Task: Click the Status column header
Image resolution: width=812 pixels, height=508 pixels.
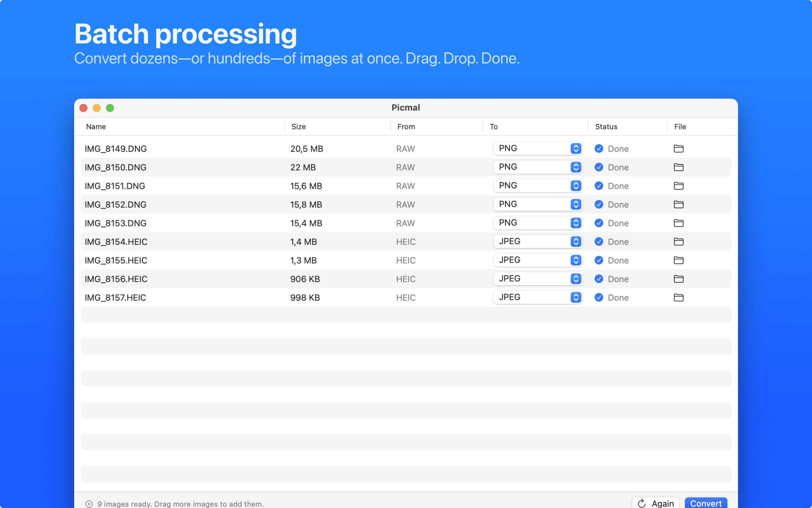Action: (606, 127)
